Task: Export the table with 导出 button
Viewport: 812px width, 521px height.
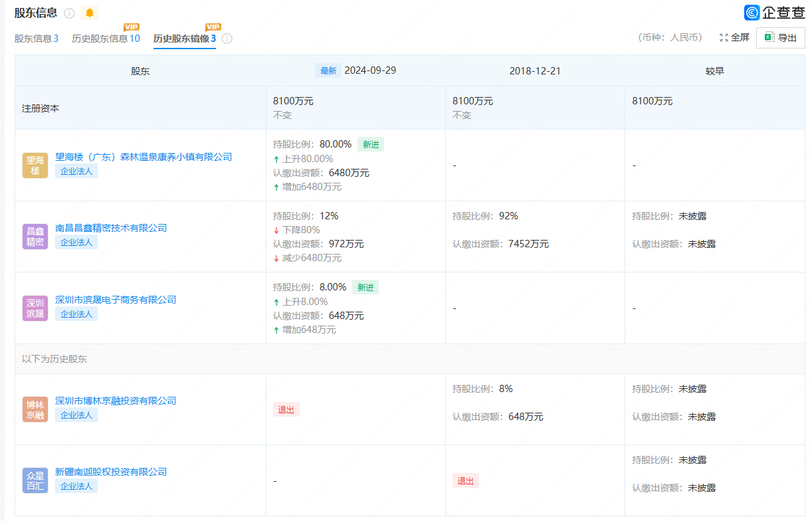Action: click(781, 38)
